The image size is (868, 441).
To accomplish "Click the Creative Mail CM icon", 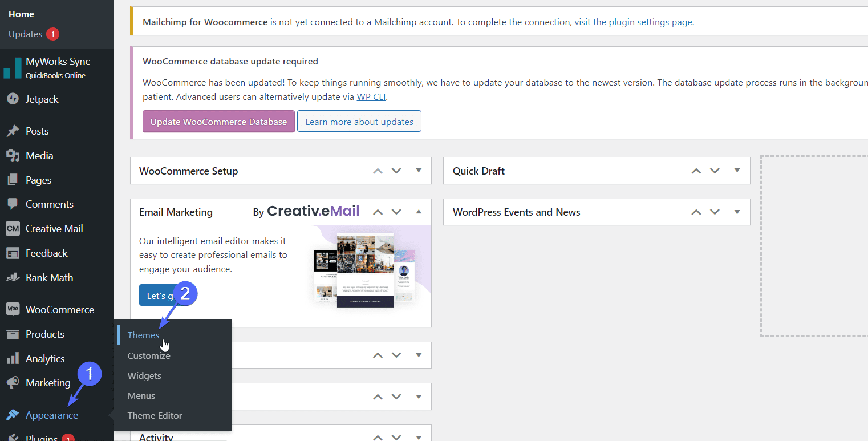I will click(13, 229).
